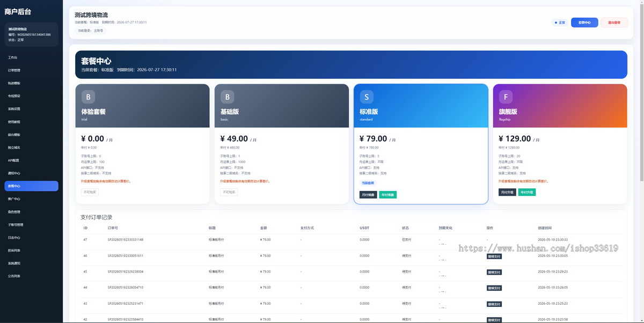Click merchant number M20260516134041386 in the sidebar
The height and width of the screenshot is (323, 644).
click(34, 34)
